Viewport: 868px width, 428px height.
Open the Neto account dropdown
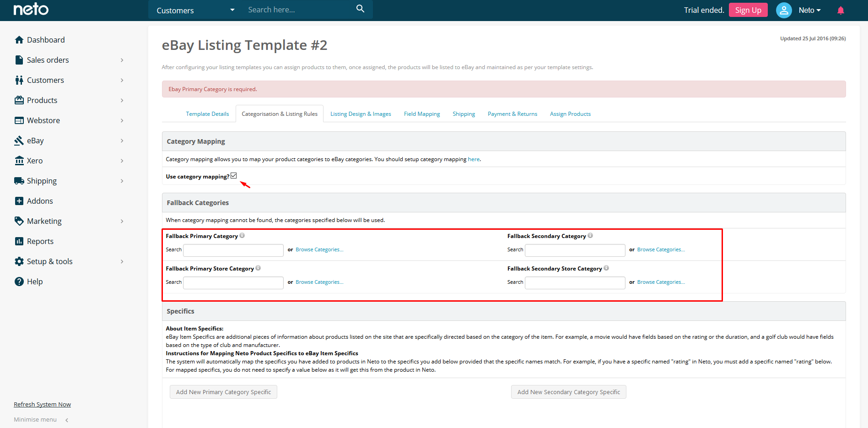point(809,10)
